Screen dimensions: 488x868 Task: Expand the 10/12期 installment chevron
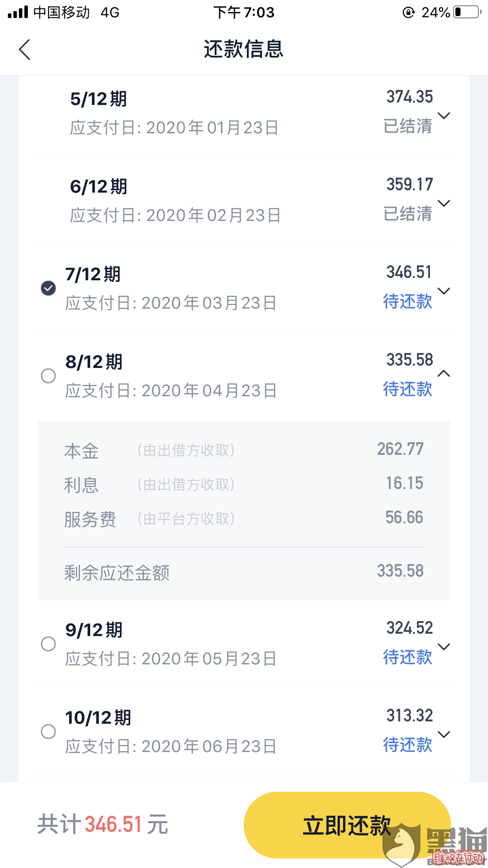pyautogui.click(x=444, y=734)
